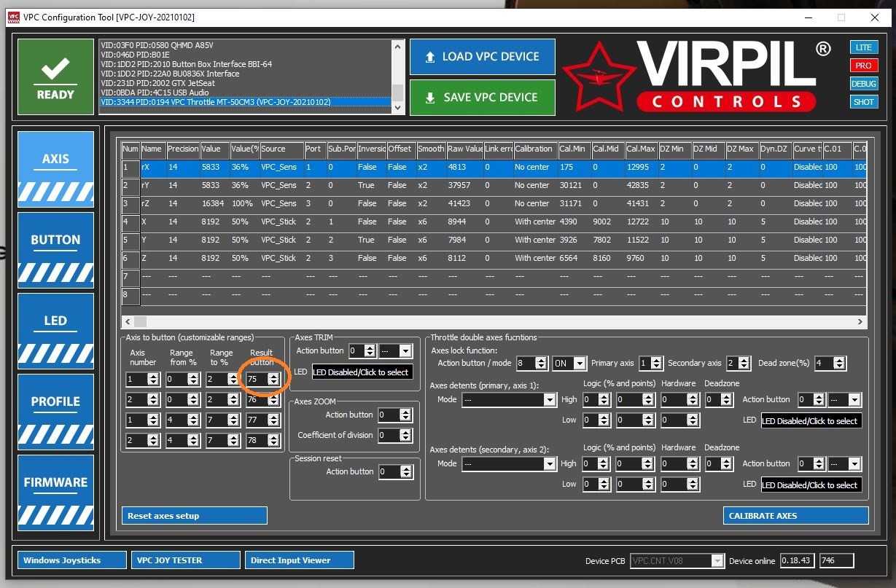
Task: Click the VIRPIL Controls star logo
Action: pos(598,77)
